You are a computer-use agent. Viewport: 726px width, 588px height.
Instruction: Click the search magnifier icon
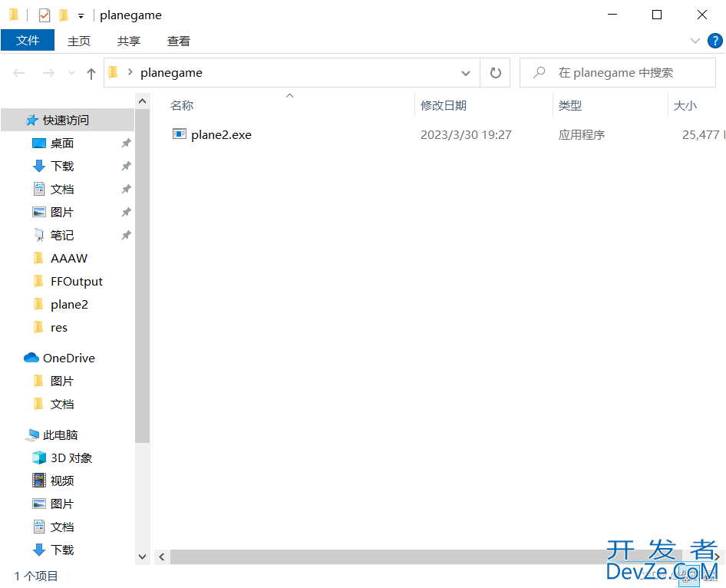539,72
